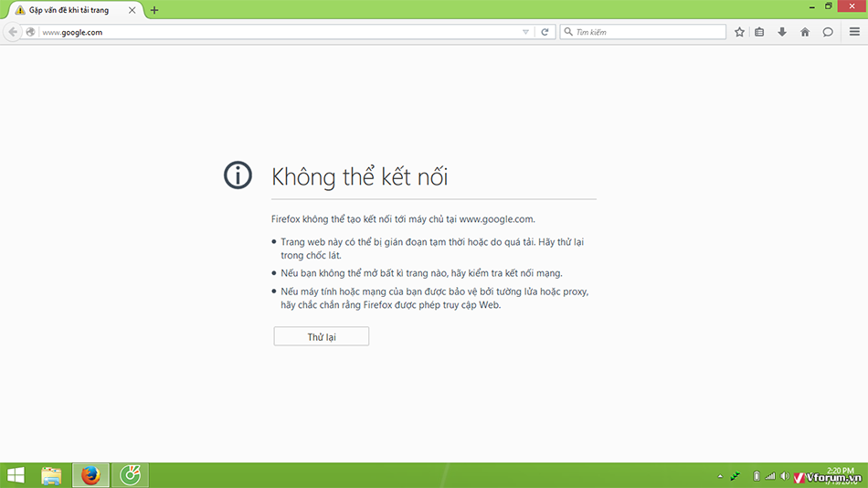Show bookmarks list icon
Screen dimensions: 868x488
759,32
